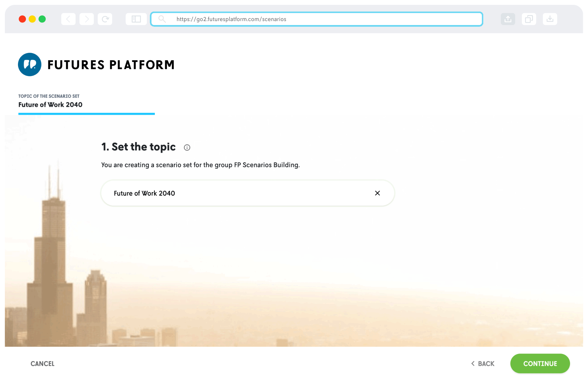
Task: Click the downloads icon in the toolbar
Action: click(x=550, y=19)
